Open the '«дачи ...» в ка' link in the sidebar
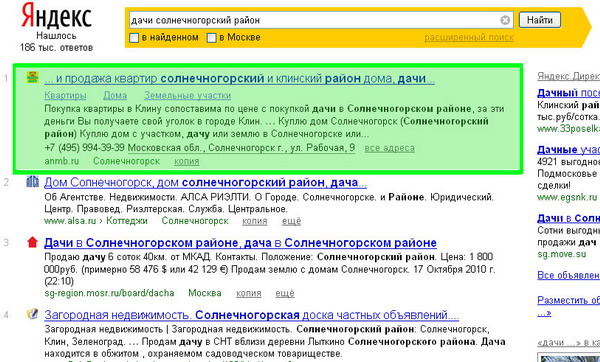600x362 pixels. tap(569, 342)
